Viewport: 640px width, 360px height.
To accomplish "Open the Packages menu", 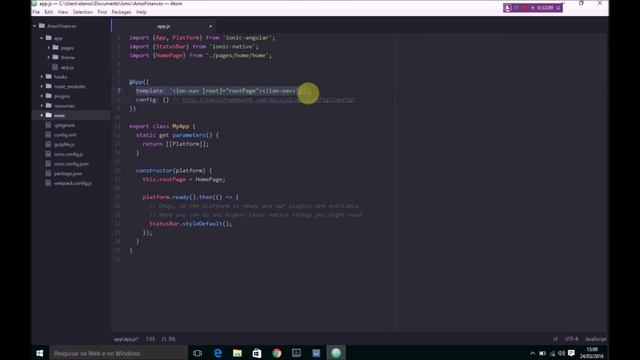I will (x=122, y=12).
